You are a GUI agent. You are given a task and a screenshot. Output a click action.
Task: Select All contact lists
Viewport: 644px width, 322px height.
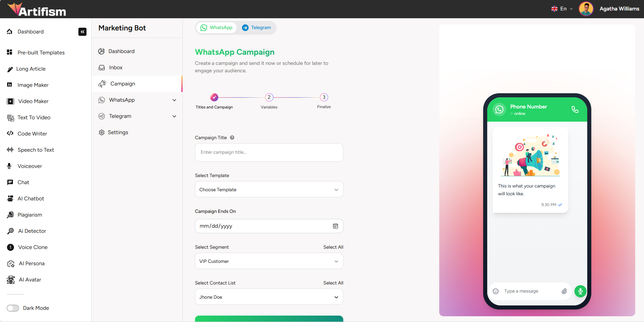333,283
